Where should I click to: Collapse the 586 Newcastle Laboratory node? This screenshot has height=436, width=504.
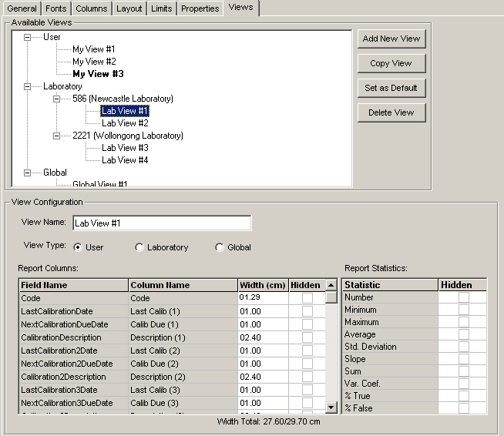click(x=58, y=99)
